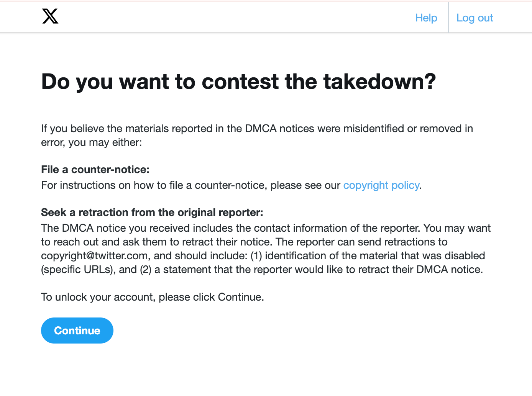532x396 pixels.
Task: Open the copyright policy link
Action: coord(381,185)
